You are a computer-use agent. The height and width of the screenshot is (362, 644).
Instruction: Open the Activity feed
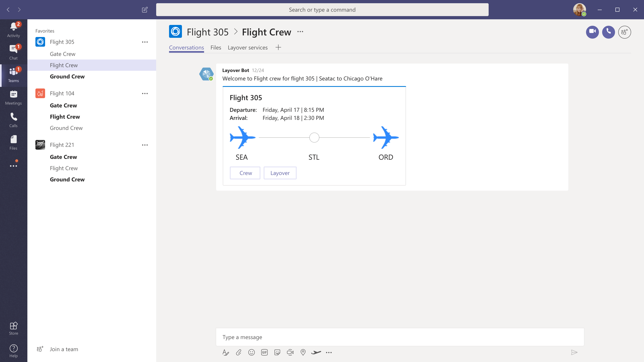[13, 30]
